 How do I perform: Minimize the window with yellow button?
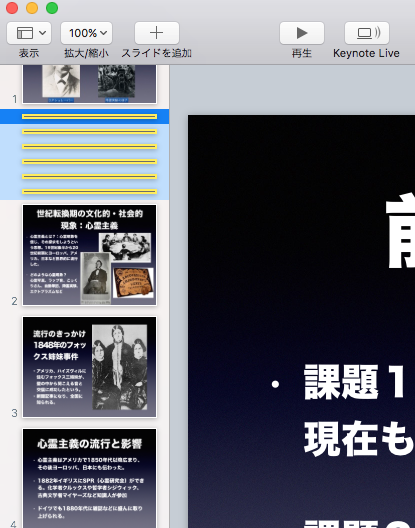pyautogui.click(x=32, y=8)
